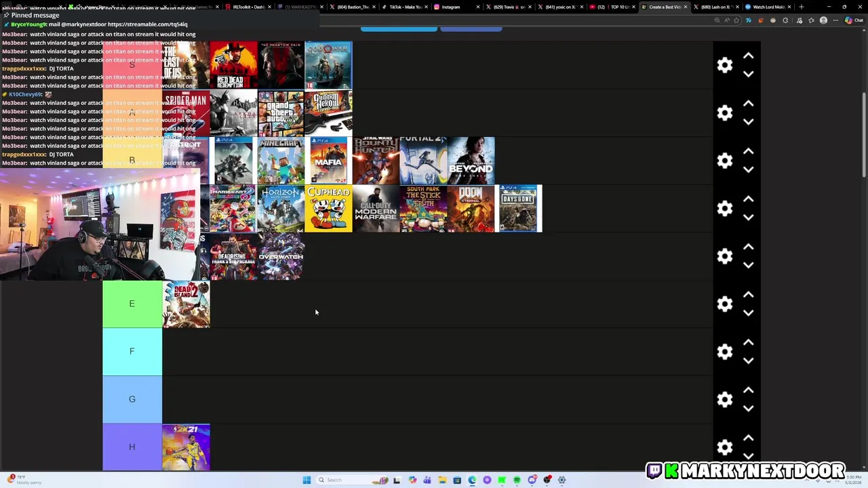Move tier E row up
The height and width of the screenshot is (488, 868).
click(x=748, y=295)
